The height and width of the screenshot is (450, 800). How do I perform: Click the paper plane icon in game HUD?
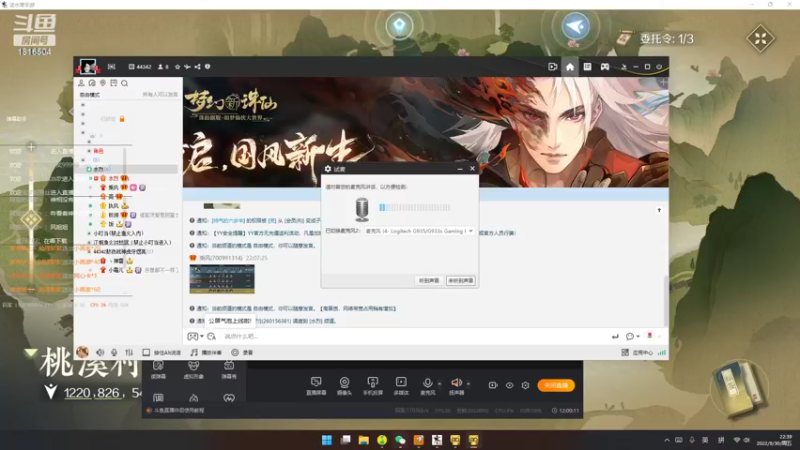(576, 27)
